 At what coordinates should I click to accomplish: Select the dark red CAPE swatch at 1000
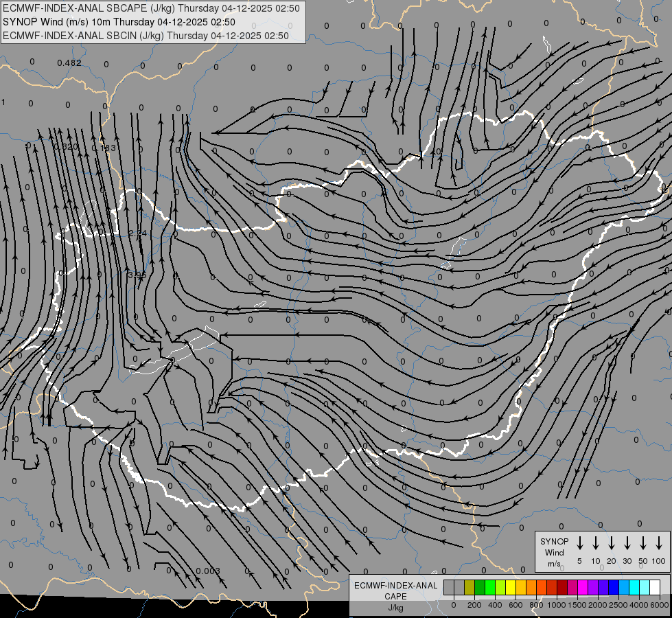tap(563, 587)
